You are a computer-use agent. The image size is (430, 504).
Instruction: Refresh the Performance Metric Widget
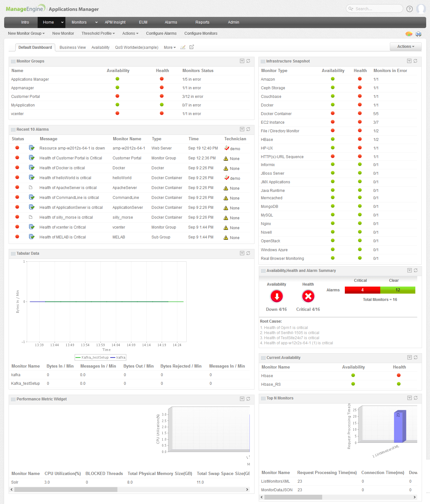[x=248, y=399]
